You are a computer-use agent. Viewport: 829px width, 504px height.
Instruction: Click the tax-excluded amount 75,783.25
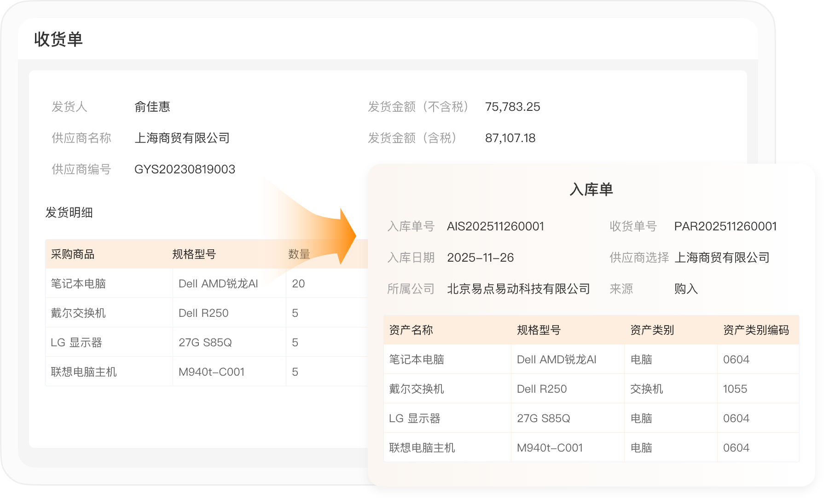click(x=512, y=107)
